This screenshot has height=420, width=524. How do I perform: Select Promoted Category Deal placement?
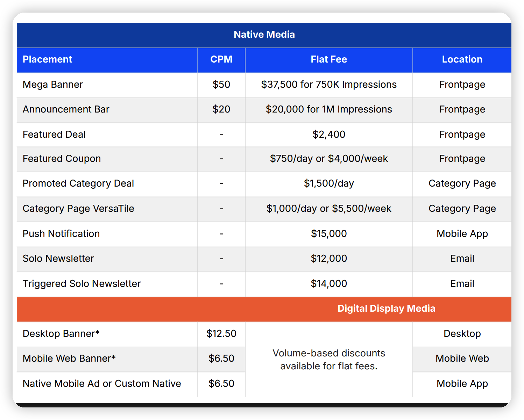pos(78,183)
